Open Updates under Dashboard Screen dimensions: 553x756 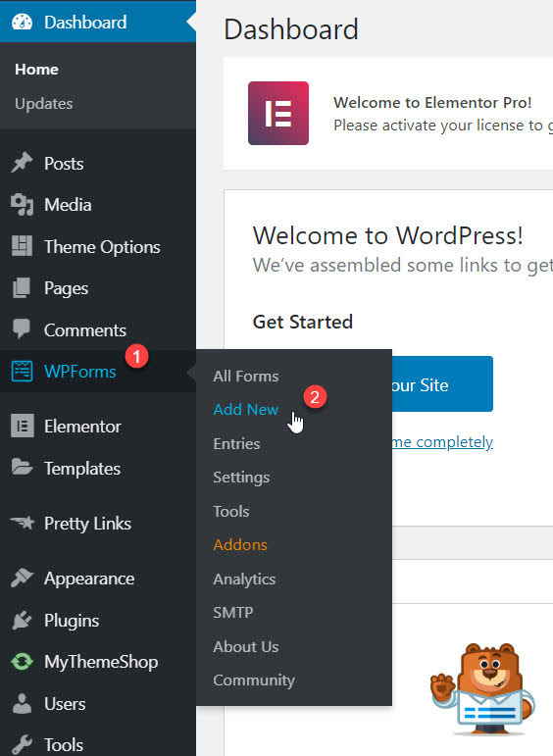click(x=44, y=104)
